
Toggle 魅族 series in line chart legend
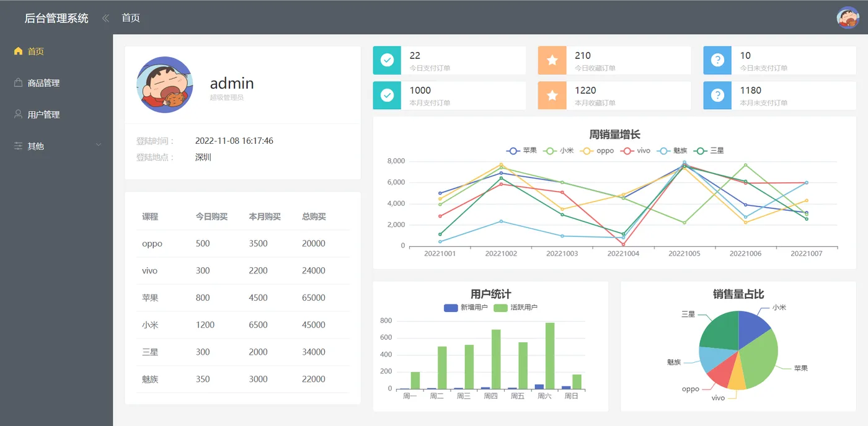(672, 151)
